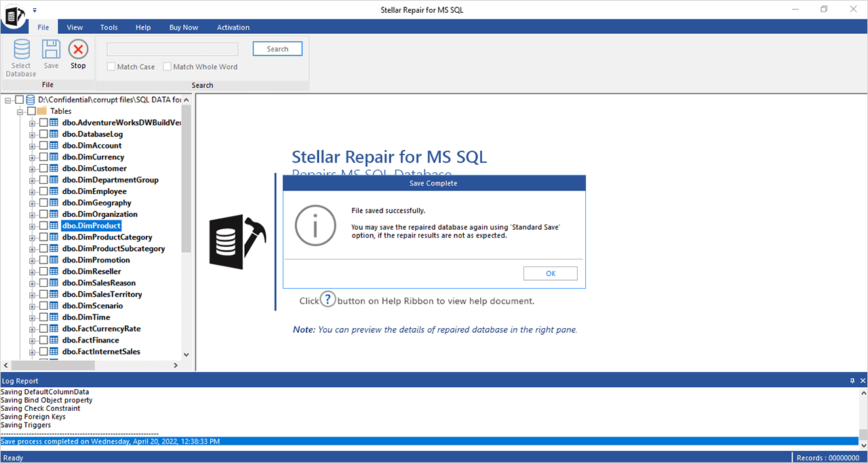Image resolution: width=868 pixels, height=463 pixels.
Task: Open the View ribbon tab
Action: [75, 27]
